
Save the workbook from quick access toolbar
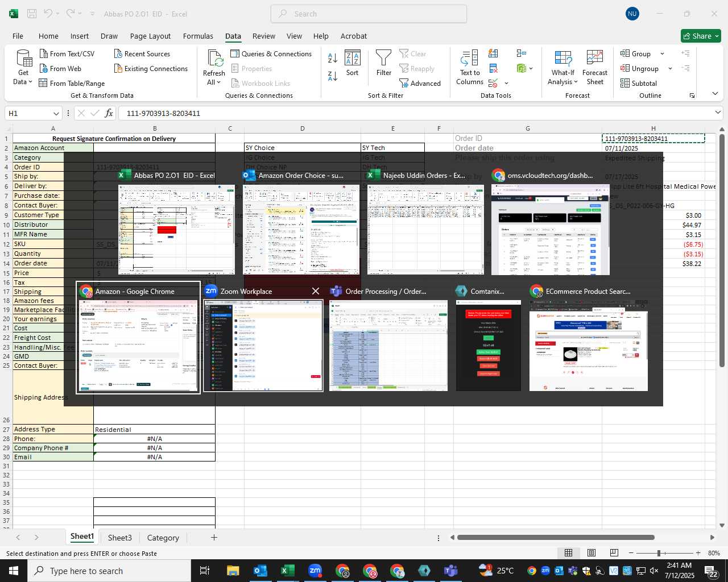click(32, 14)
